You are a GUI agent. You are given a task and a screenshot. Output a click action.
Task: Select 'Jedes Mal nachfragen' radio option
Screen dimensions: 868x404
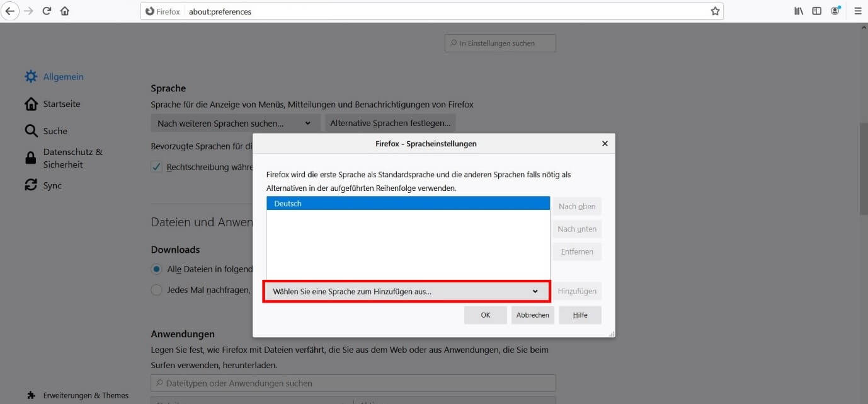click(x=156, y=291)
